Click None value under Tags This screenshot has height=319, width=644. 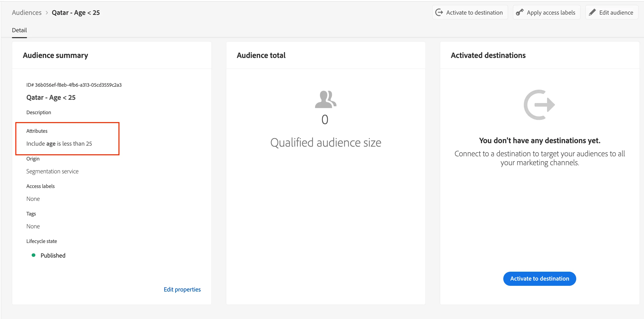(x=33, y=226)
